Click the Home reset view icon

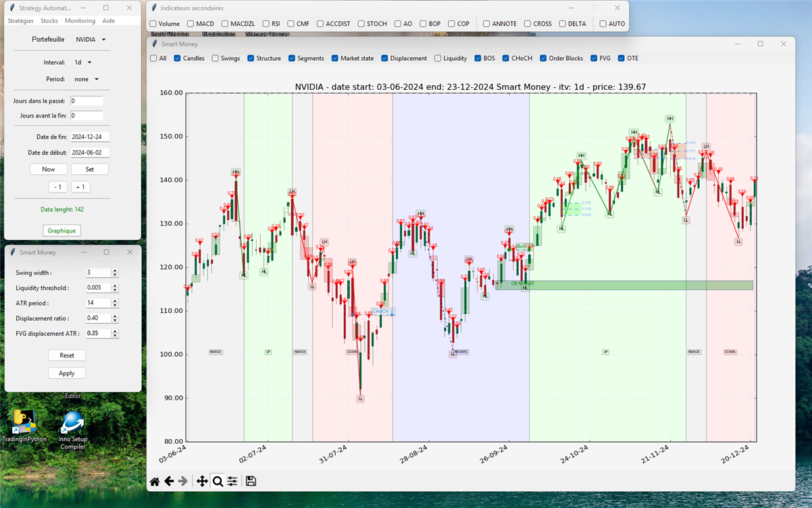coord(155,481)
